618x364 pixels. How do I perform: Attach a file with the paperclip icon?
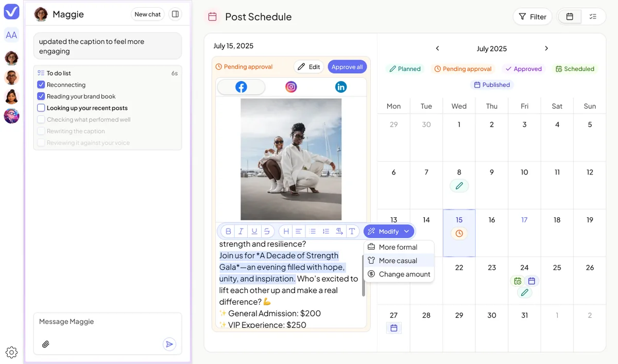pyautogui.click(x=46, y=344)
